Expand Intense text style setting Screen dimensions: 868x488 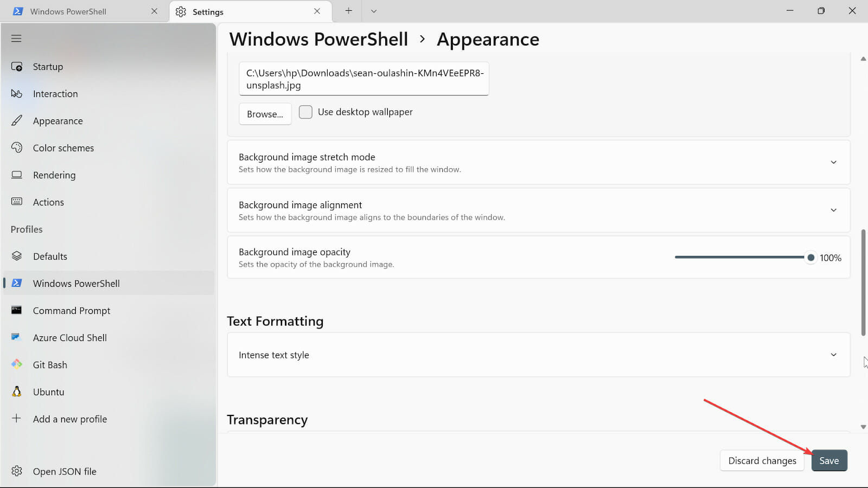[x=538, y=355]
